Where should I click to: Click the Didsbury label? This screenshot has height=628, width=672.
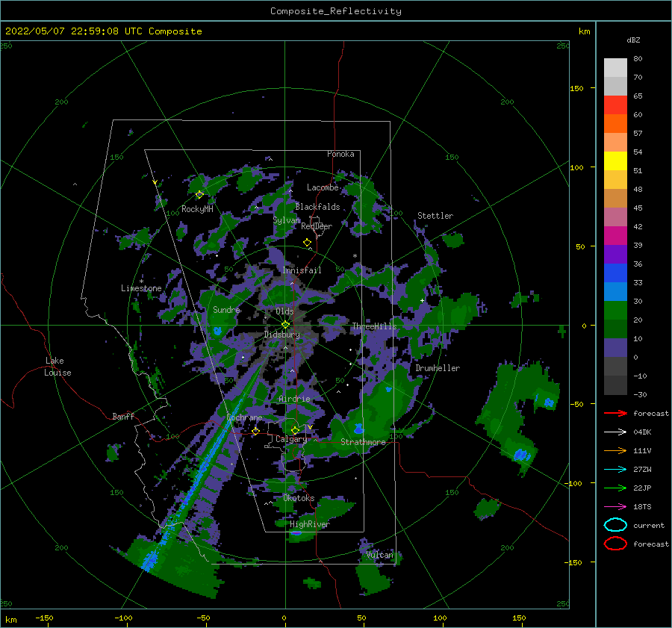point(281,335)
